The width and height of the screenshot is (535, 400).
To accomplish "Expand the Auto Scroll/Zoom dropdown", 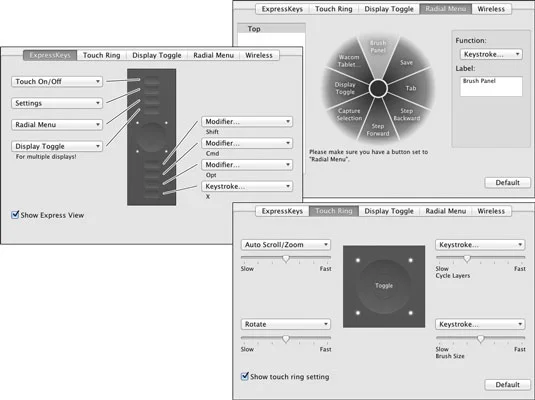I will (286, 245).
